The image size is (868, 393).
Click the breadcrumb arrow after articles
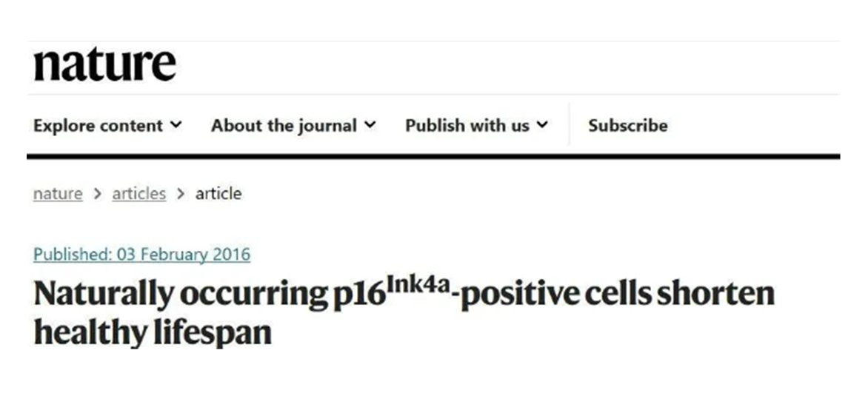click(181, 194)
